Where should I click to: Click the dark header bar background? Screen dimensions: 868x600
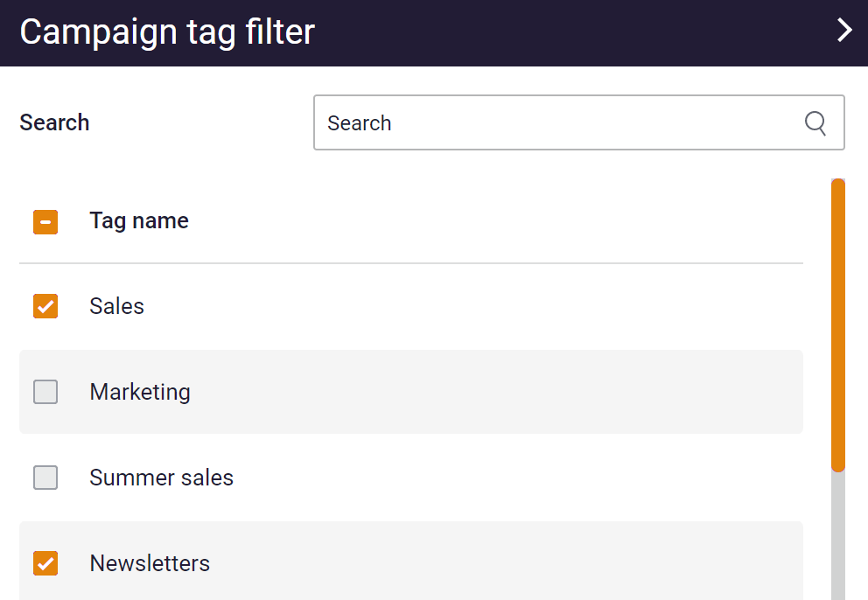click(x=554, y=32)
